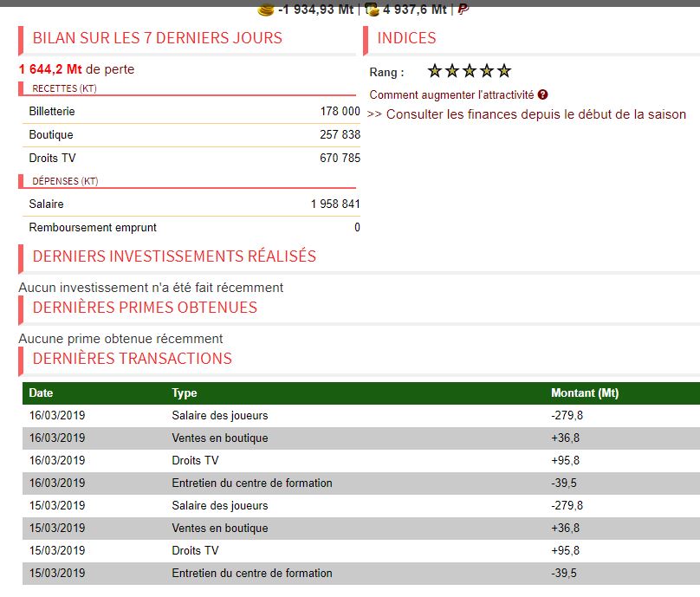Viewport: 700px width, 597px height.
Task: Open the PayPal icon at top
Action: click(463, 9)
